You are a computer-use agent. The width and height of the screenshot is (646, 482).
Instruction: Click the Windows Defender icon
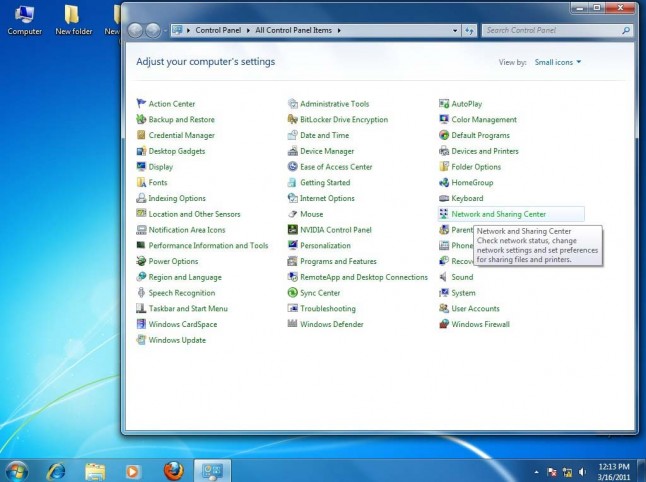coord(293,324)
